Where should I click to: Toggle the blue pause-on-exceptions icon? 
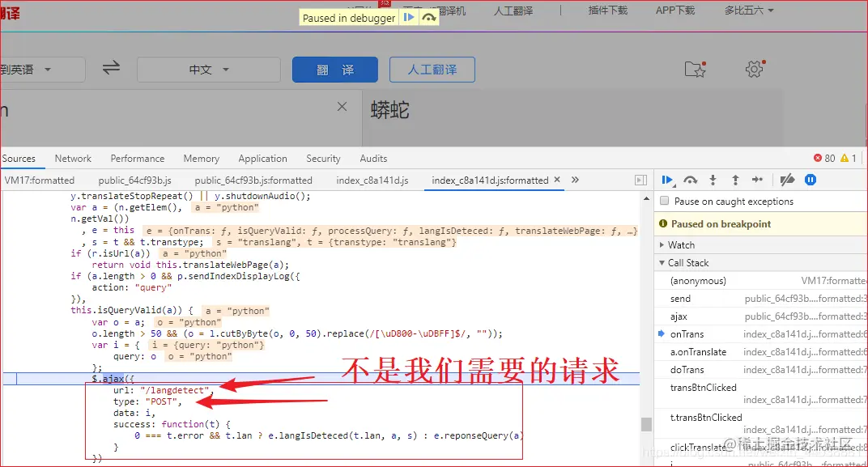click(811, 179)
